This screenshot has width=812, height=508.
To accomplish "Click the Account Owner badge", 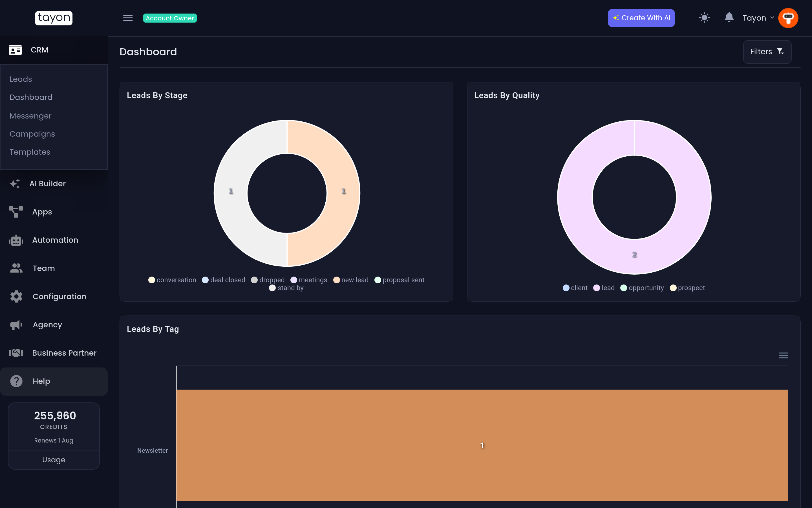I will click(170, 18).
